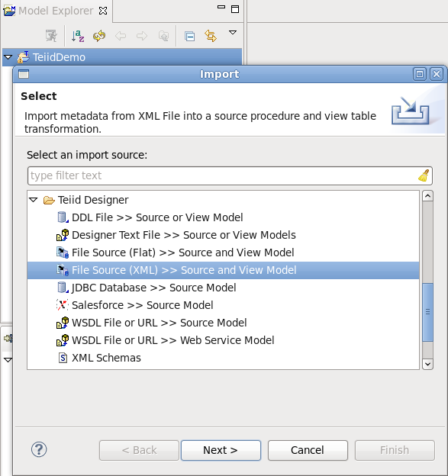Expand the lower-left panel triangle behind dialog
Screen dimensions: 448x476
[x=8, y=360]
